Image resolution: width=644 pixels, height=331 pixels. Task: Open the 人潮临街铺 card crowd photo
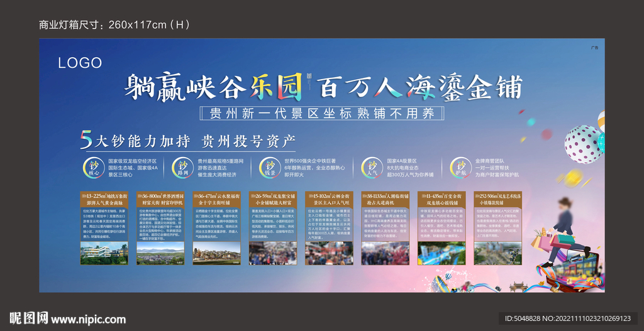(386, 253)
